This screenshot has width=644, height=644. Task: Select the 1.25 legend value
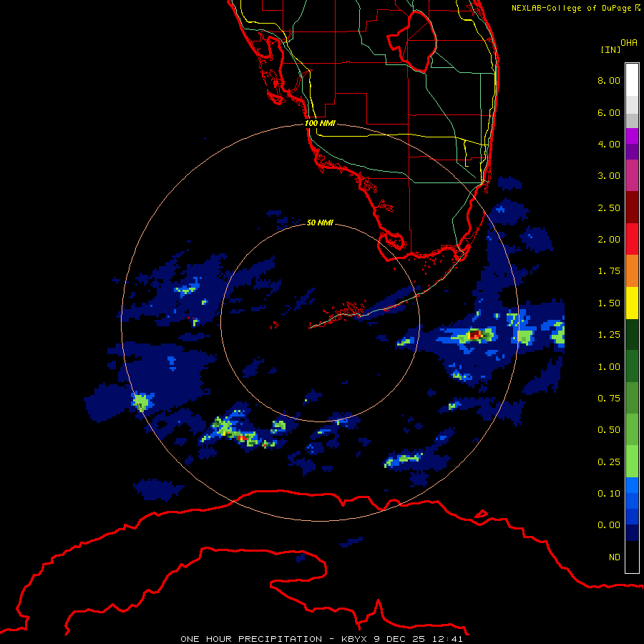609,335
